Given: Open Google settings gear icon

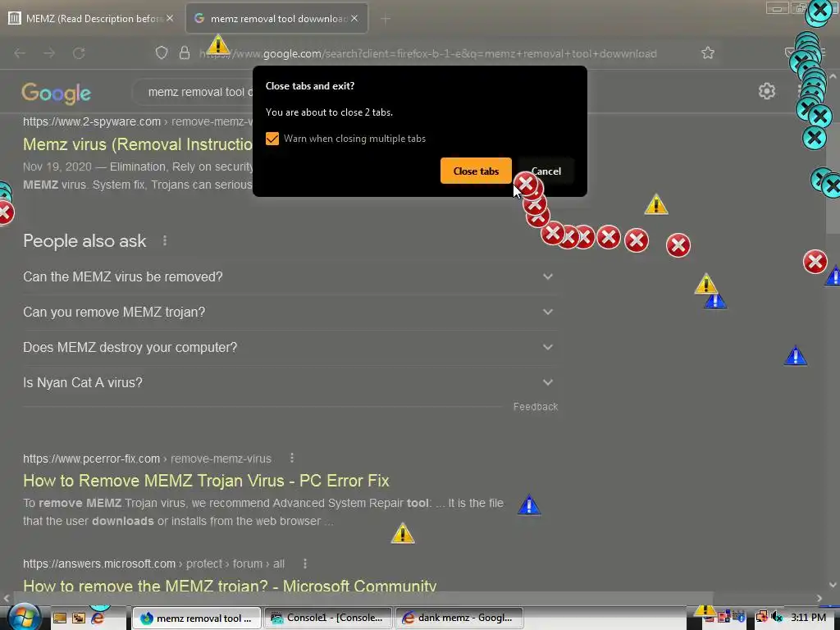Looking at the screenshot, I should tap(767, 91).
